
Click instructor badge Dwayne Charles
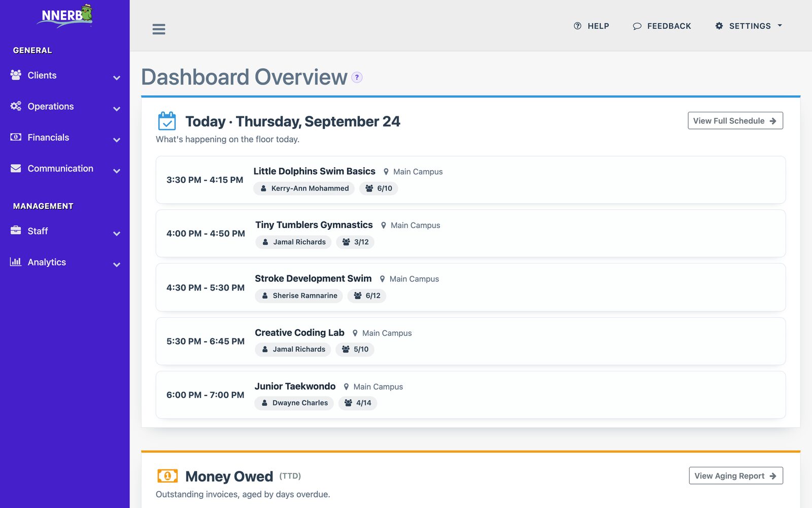294,403
